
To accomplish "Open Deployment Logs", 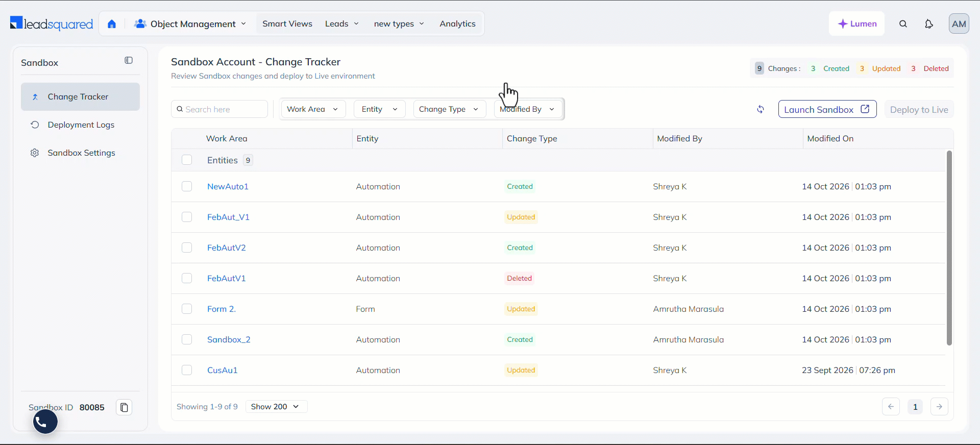I will 80,125.
